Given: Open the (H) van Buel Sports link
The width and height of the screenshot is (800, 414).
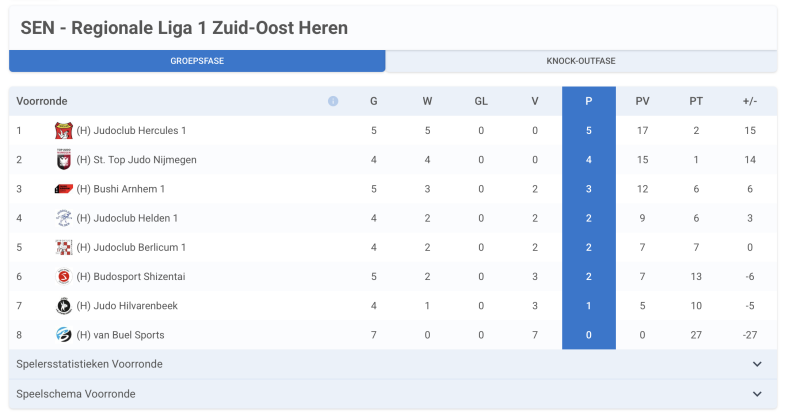Looking at the screenshot, I should click(120, 335).
